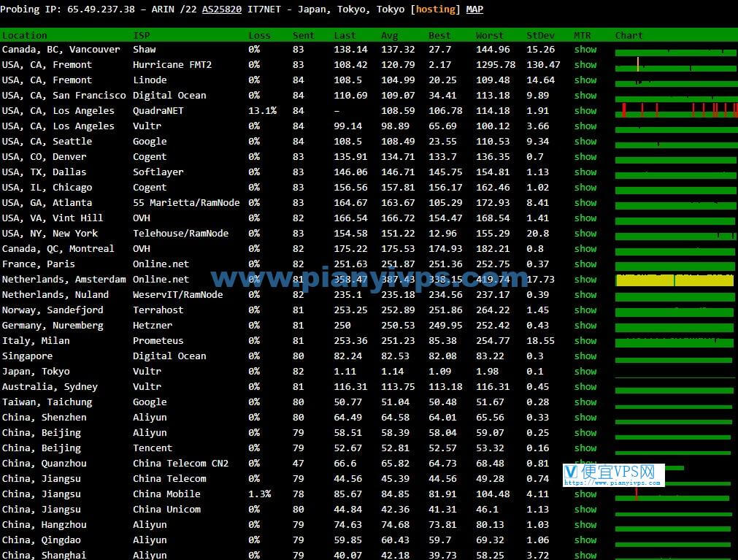Select the Japan, Tokyo location cell
Image resolution: width=738 pixels, height=560 pixels.
[x=36, y=372]
